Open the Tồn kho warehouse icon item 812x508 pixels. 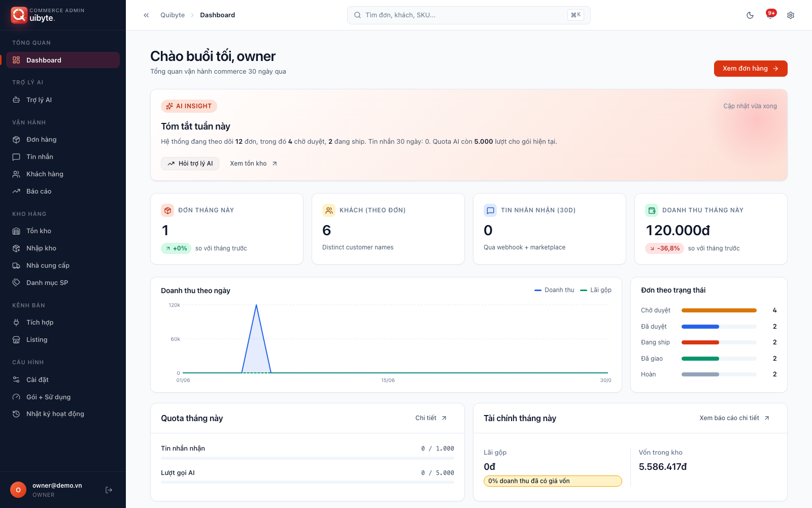pos(16,231)
